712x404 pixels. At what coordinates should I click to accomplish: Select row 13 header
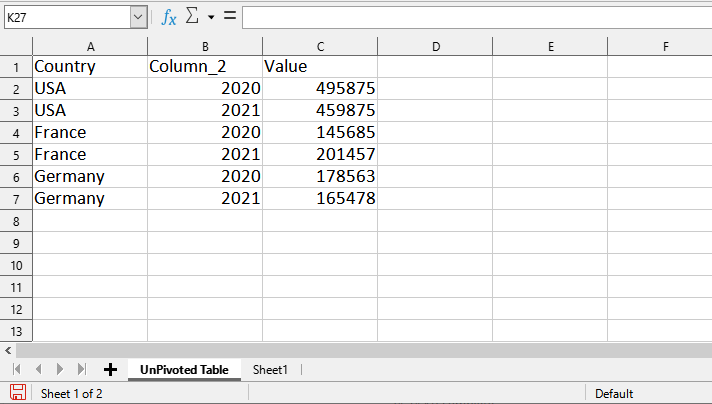click(16, 331)
